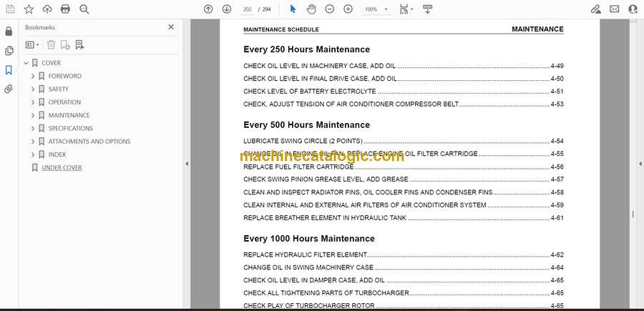
Task: Add a new bookmark icon
Action: (x=65, y=45)
